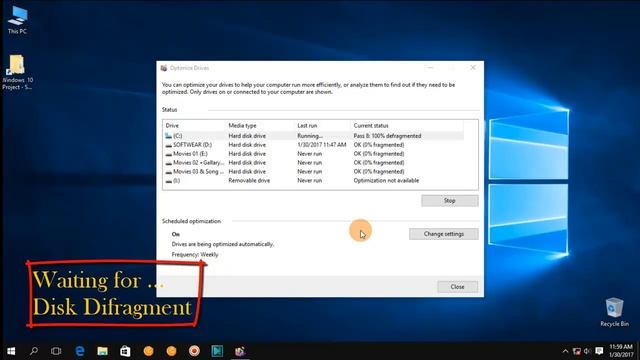Viewport: 640px width, 360px height.
Task: Stop the running drive optimization
Action: (449, 200)
